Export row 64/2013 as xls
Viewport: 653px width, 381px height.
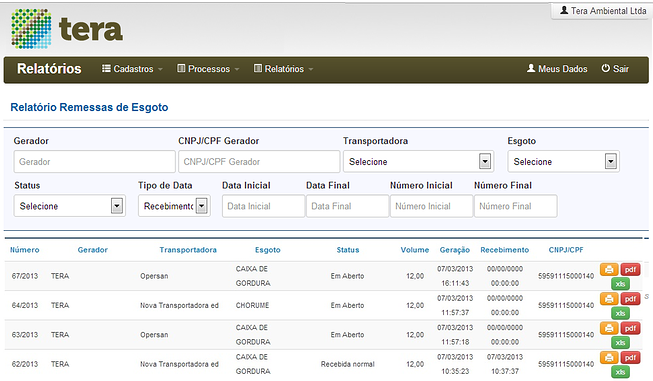[x=620, y=313]
